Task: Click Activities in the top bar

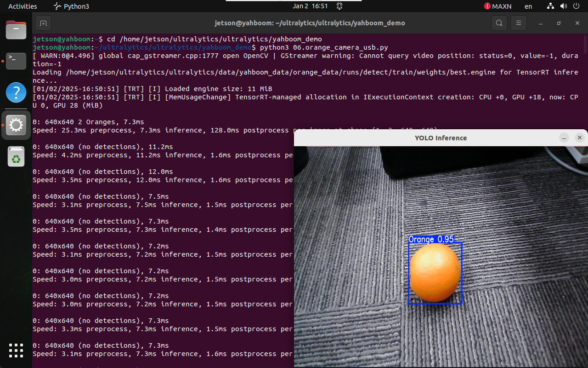Action: pyautogui.click(x=23, y=6)
